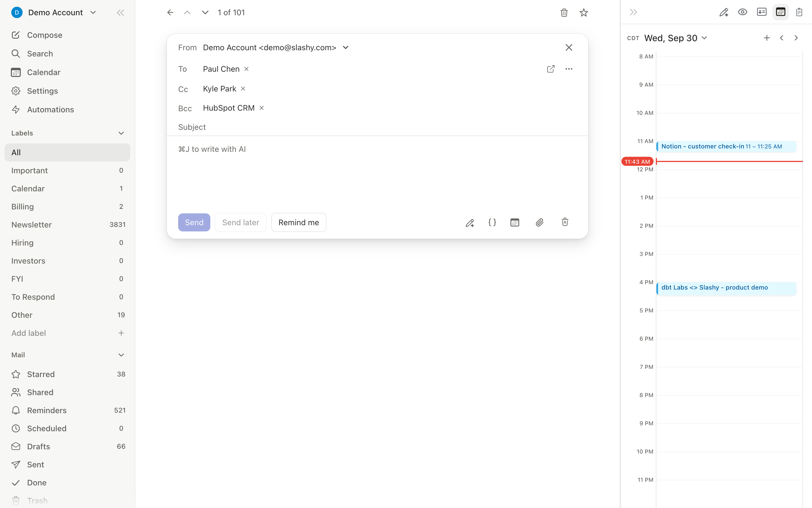Collapse the right calendar panel

pos(634,12)
